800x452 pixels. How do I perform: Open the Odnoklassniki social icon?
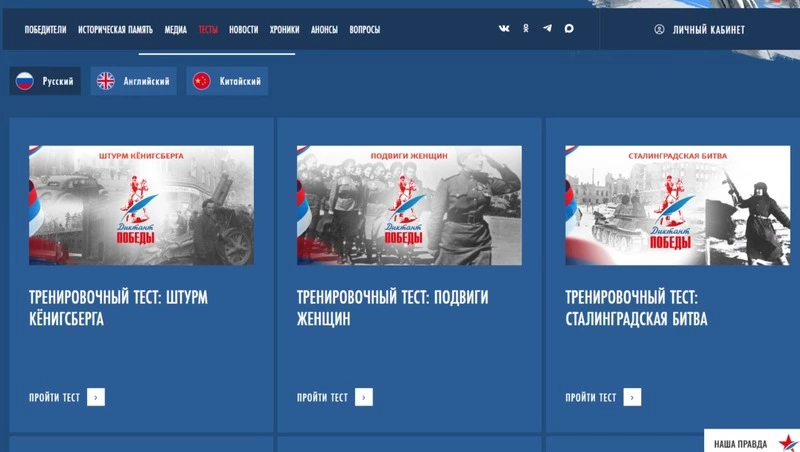526,29
